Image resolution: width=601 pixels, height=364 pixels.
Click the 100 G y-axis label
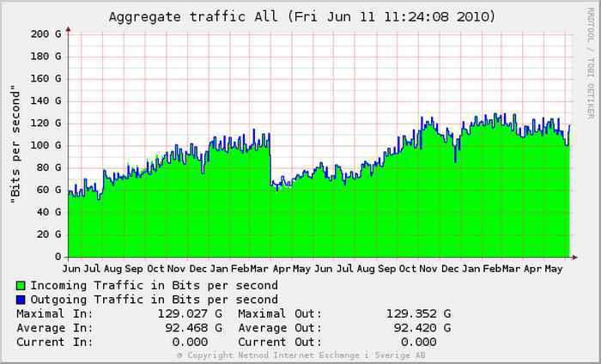46,145
